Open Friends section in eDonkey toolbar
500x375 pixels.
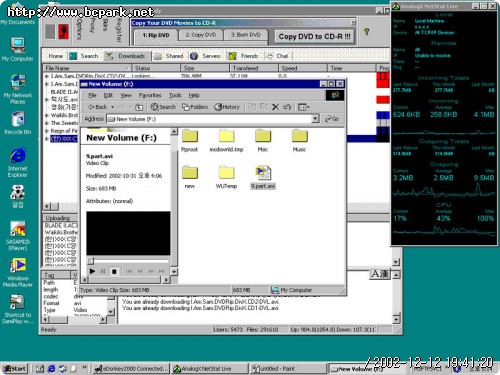coord(244,56)
